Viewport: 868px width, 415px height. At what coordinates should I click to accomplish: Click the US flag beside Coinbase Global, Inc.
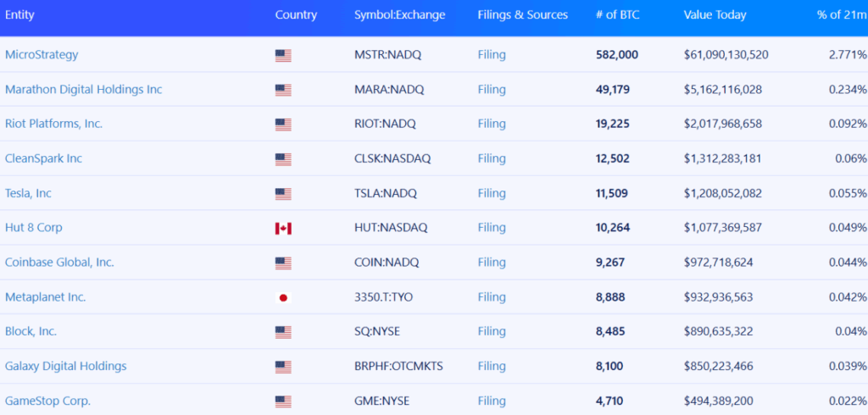coord(283,263)
